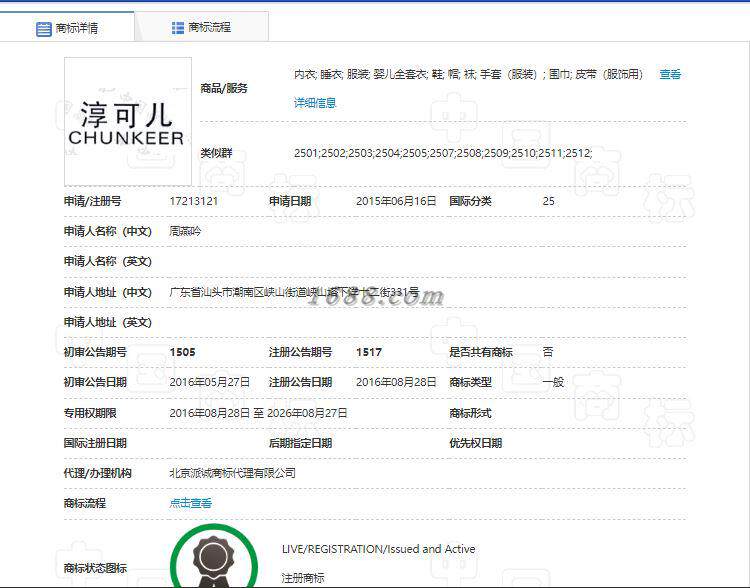Click the green registered-status badge icon
The width and height of the screenshot is (750, 588).
[214, 557]
